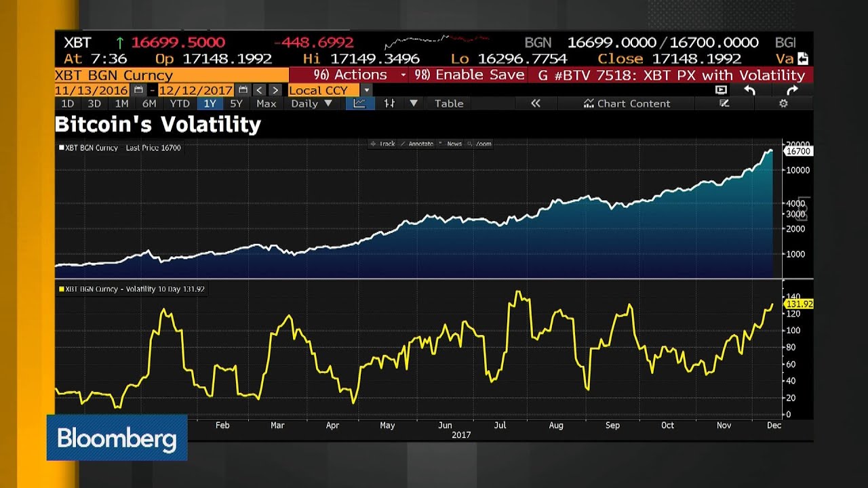Select the 5Y time range tab
Image resolution: width=868 pixels, height=488 pixels.
[236, 104]
